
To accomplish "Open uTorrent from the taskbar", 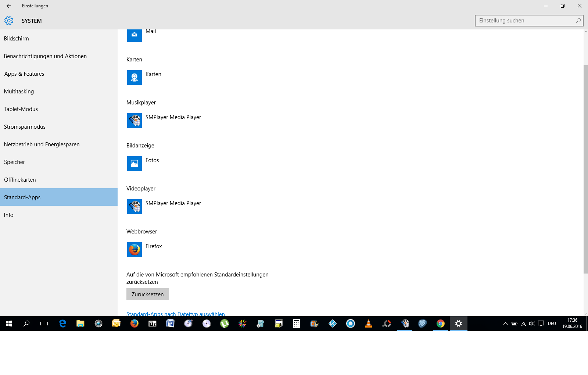I will coord(225,324).
